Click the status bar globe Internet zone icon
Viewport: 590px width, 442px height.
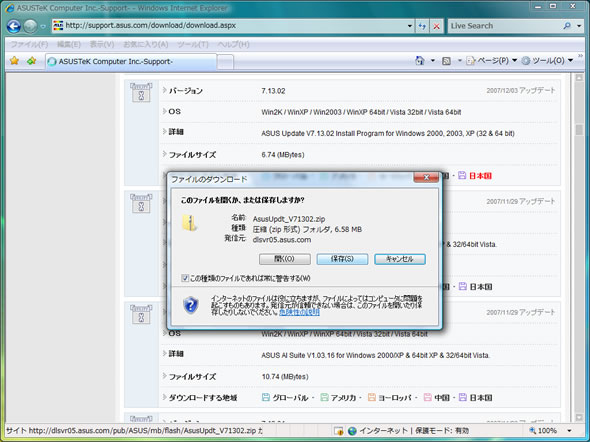click(352, 431)
